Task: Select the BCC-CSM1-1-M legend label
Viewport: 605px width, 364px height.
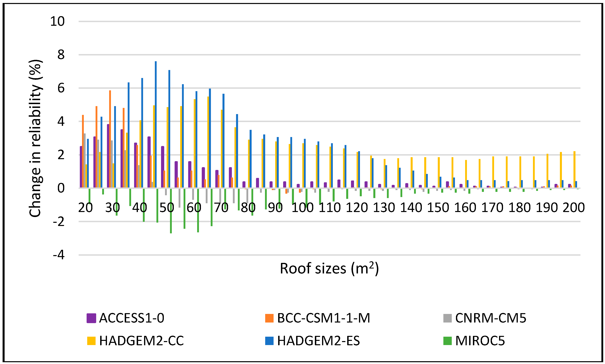Action: (323, 318)
